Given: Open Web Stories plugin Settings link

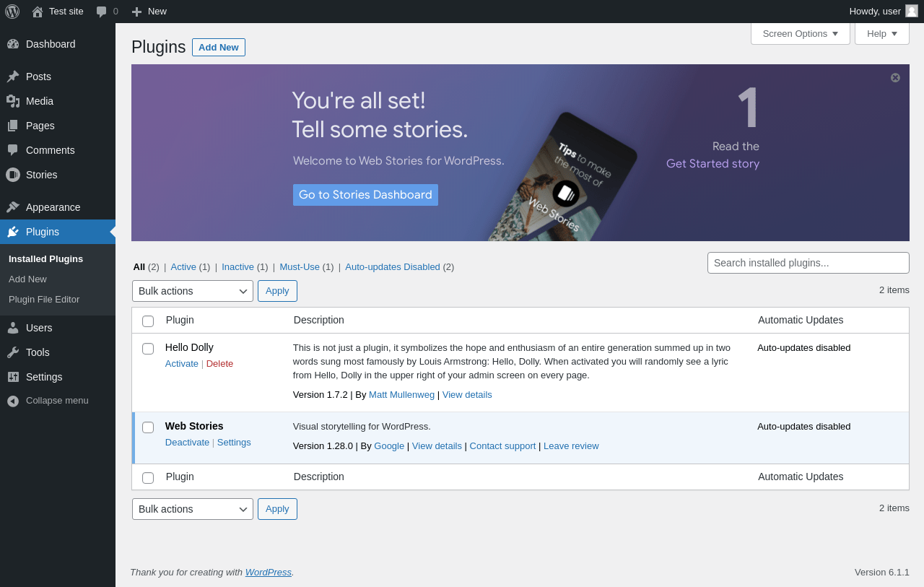Looking at the screenshot, I should tap(234, 443).
